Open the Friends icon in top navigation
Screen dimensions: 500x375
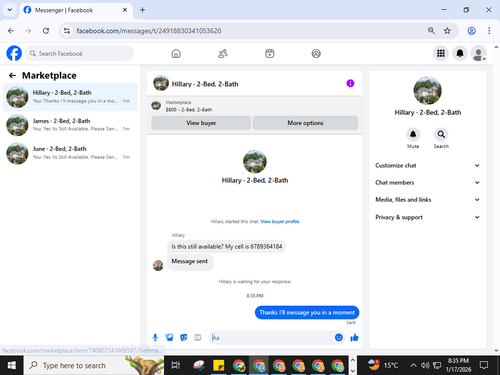pyautogui.click(x=223, y=53)
